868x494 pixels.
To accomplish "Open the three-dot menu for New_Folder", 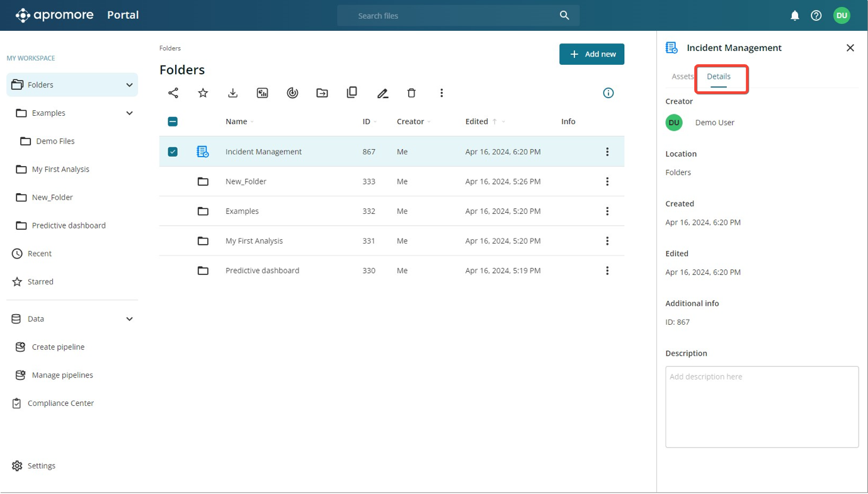I will pyautogui.click(x=607, y=181).
